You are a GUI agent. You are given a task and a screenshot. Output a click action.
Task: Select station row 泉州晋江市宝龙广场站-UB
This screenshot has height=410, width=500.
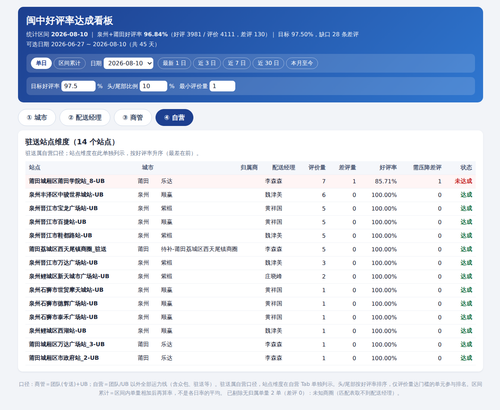click(x=250, y=208)
